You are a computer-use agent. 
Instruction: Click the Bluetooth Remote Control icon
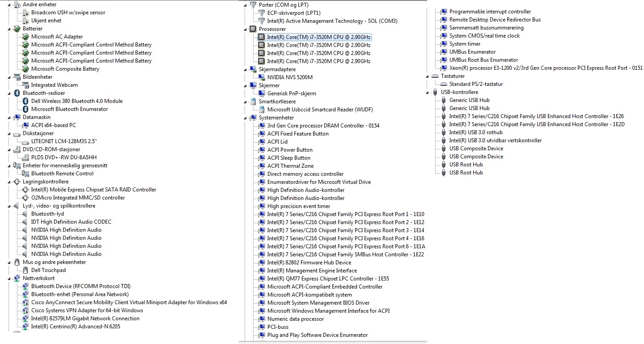[25, 174]
